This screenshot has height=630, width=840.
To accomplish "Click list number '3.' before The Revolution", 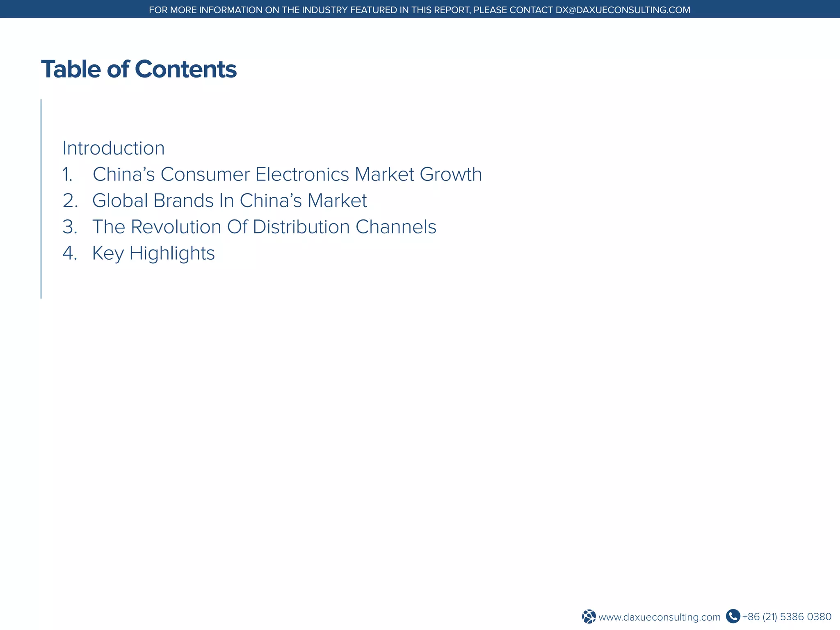I will 70,227.
